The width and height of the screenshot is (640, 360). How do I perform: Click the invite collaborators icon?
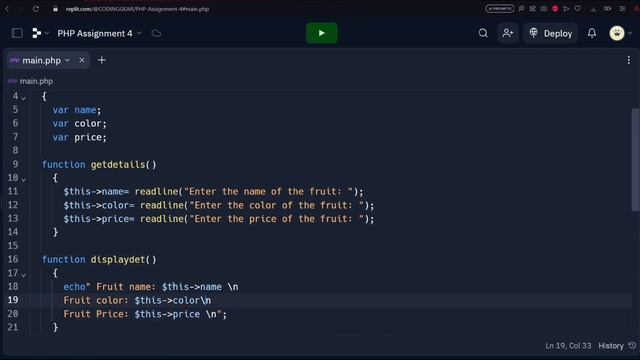pos(508,33)
